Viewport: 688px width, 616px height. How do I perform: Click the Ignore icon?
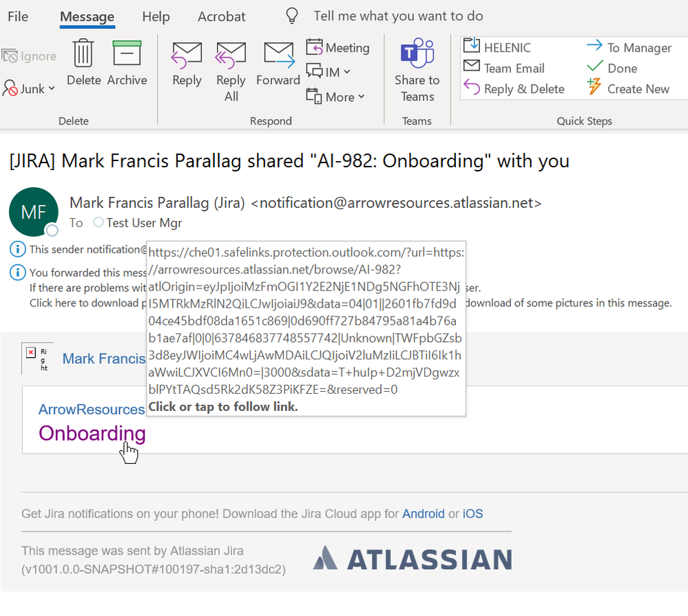[x=10, y=56]
